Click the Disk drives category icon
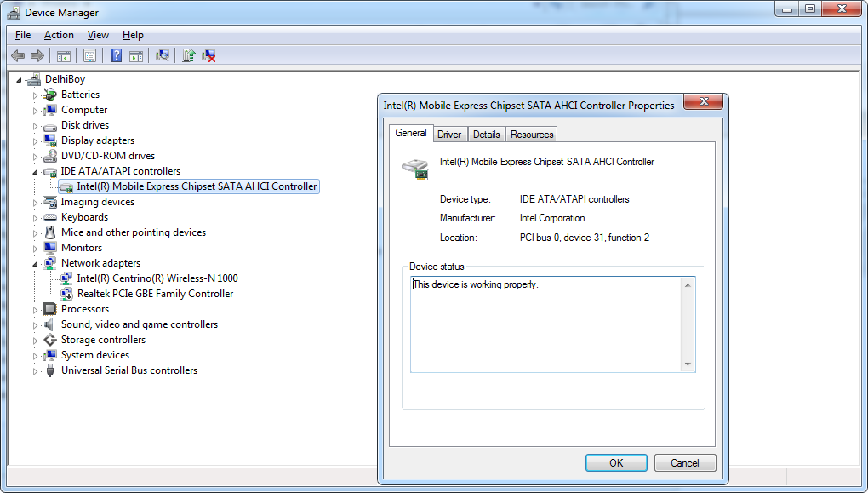Viewport: 868px width, 493px height. point(50,126)
